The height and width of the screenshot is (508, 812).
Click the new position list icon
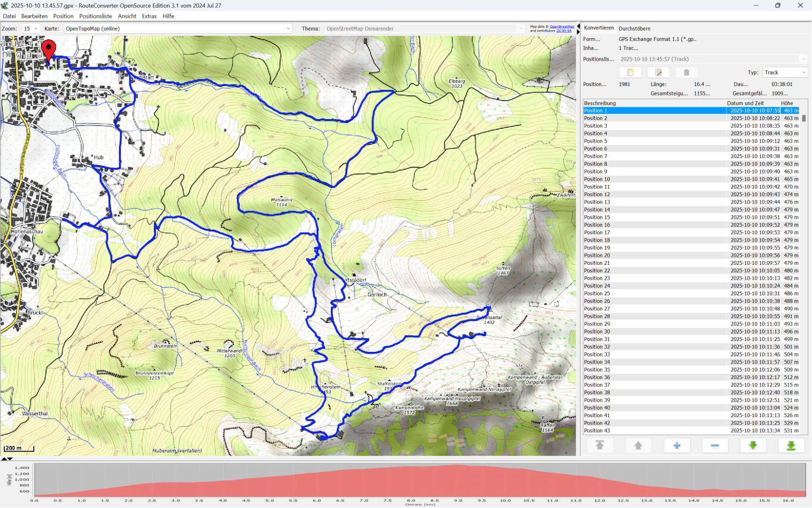[x=630, y=72]
